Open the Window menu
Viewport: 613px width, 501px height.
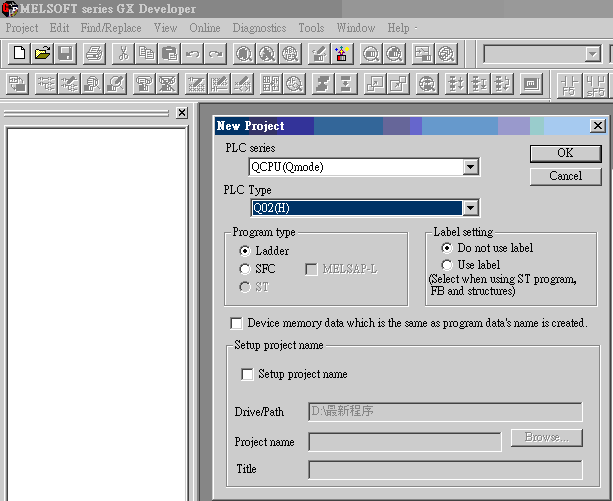click(356, 28)
